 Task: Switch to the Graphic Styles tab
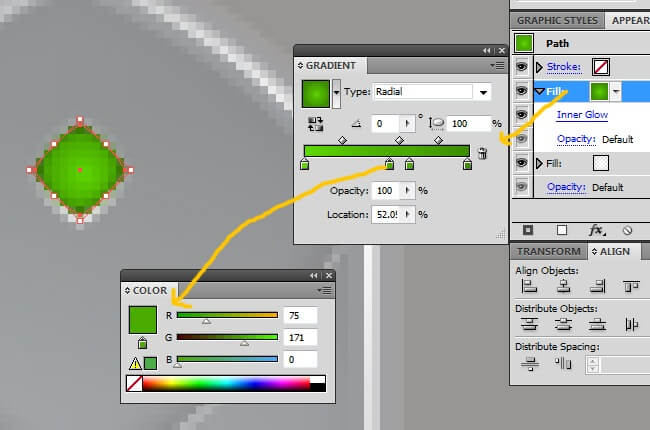coord(557,20)
